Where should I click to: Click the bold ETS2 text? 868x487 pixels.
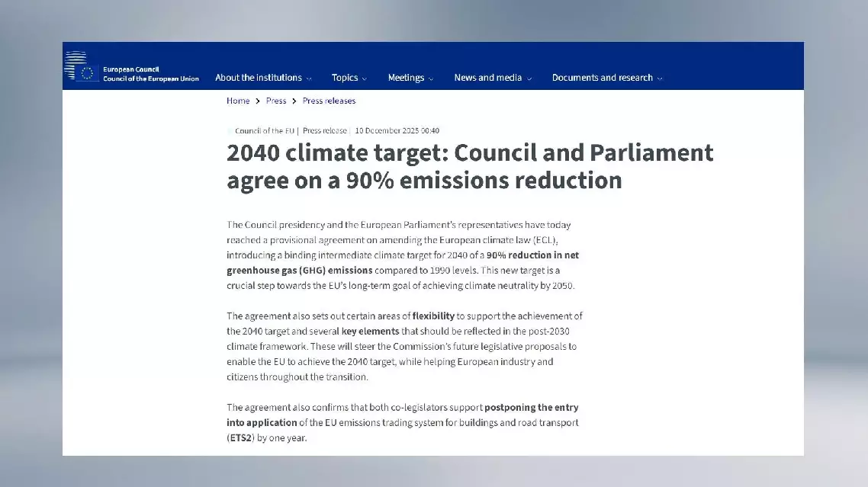point(237,438)
